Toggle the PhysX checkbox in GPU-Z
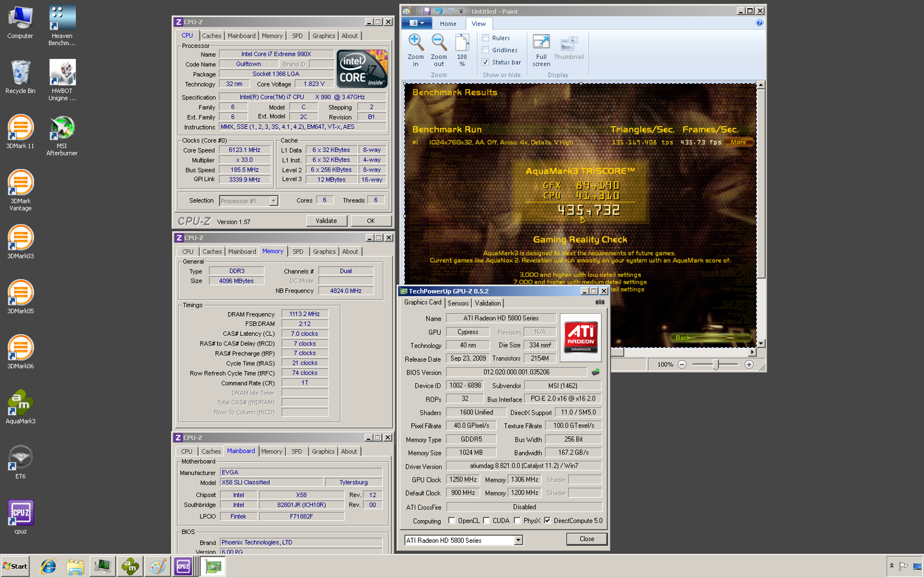This screenshot has width=924, height=578. pos(517,521)
